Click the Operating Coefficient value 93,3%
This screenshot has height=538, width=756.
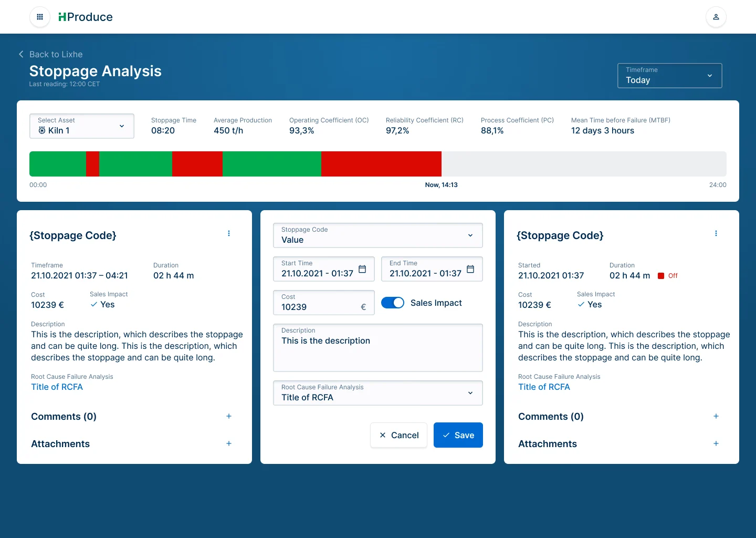302,131
